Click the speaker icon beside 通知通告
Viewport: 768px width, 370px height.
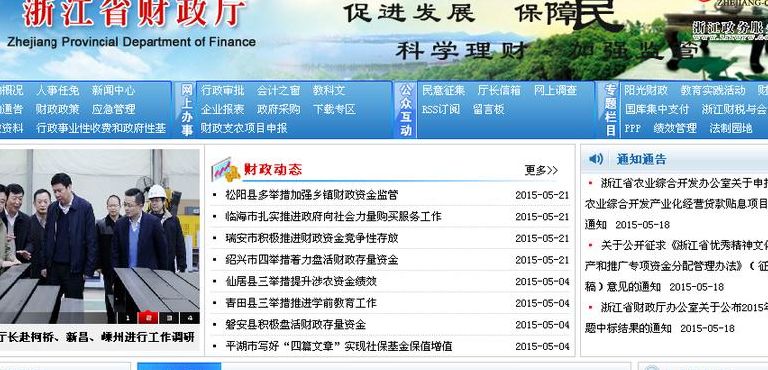[596, 159]
